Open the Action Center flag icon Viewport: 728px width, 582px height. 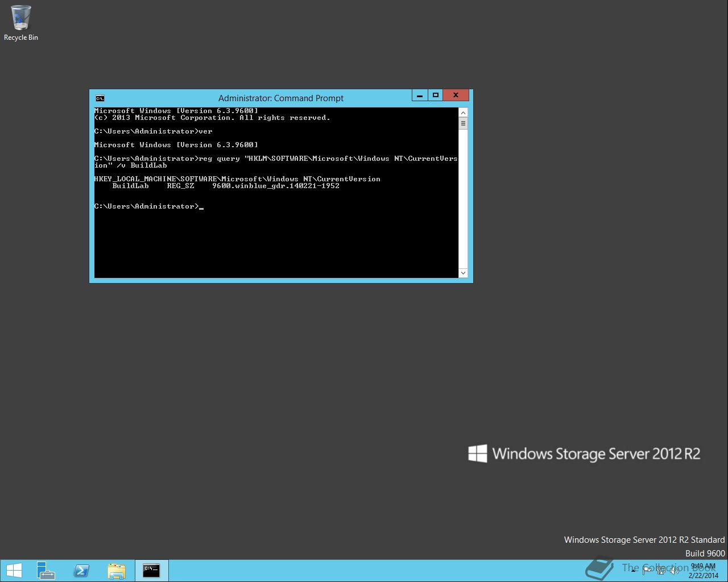647,571
